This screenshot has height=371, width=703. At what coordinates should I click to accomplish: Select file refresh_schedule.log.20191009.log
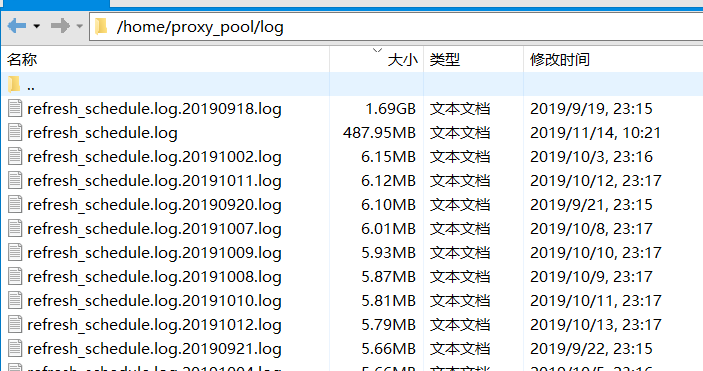154,253
